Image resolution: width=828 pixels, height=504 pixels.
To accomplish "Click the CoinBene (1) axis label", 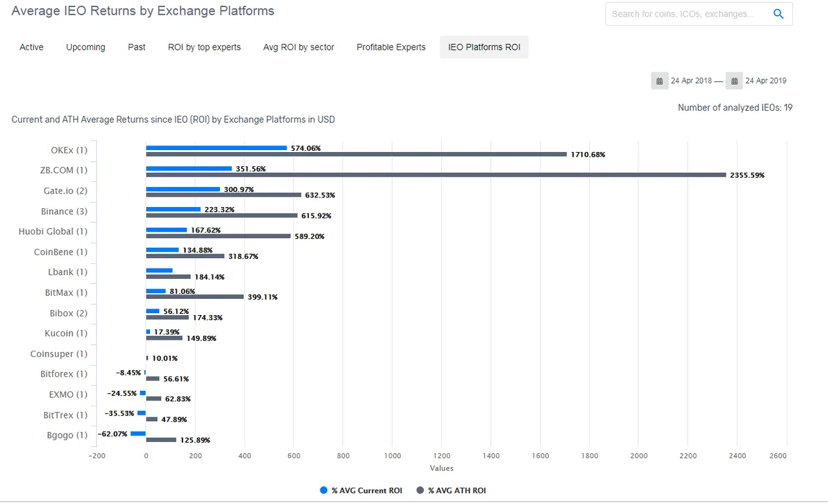I will tap(61, 252).
